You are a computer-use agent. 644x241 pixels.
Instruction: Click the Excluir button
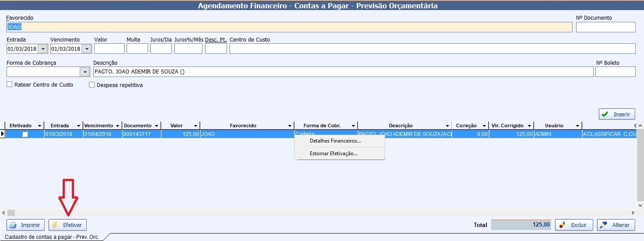point(574,225)
